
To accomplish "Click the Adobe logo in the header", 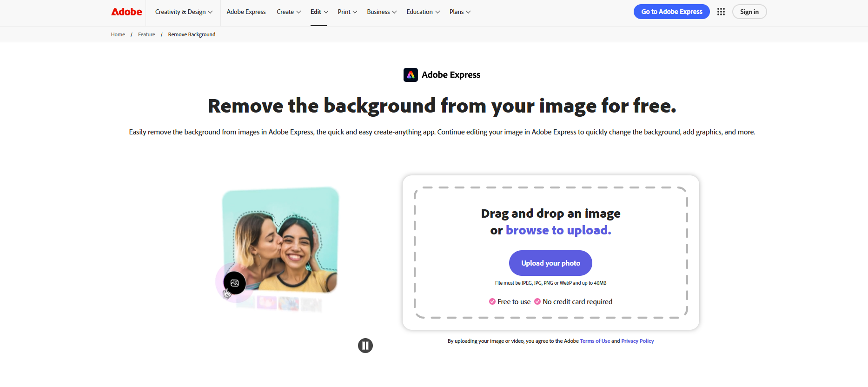I will (126, 12).
